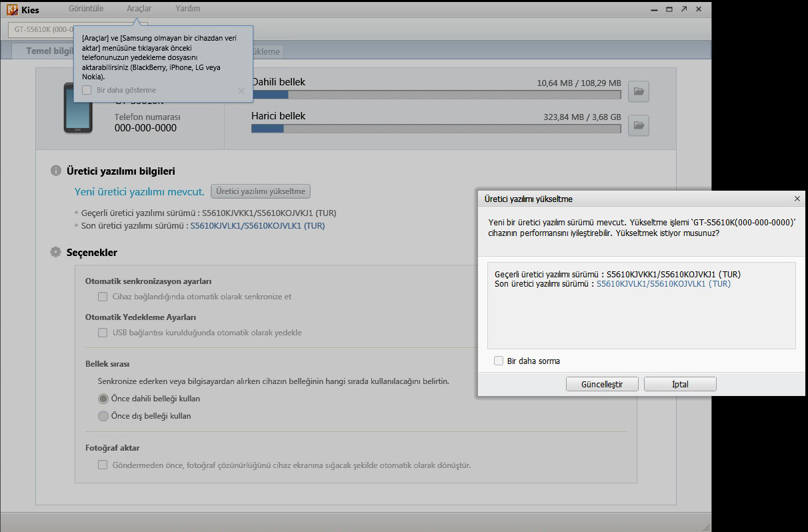Maximize the Kies window
The image size is (808, 532).
669,9
